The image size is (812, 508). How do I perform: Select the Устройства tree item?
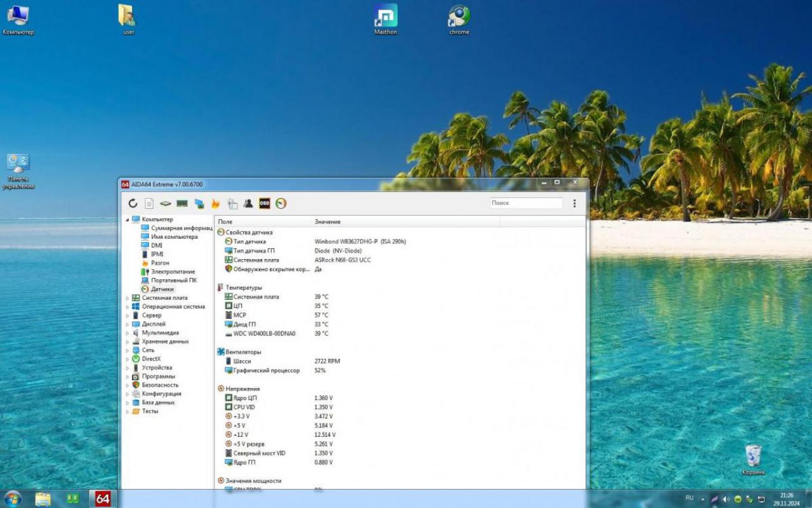(x=152, y=368)
